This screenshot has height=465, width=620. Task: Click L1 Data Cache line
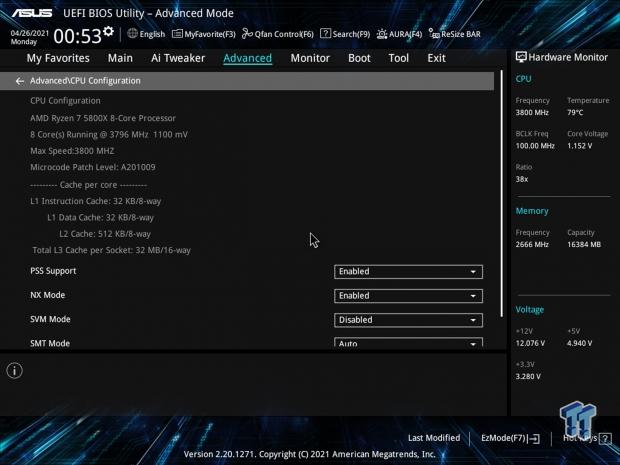tap(100, 217)
